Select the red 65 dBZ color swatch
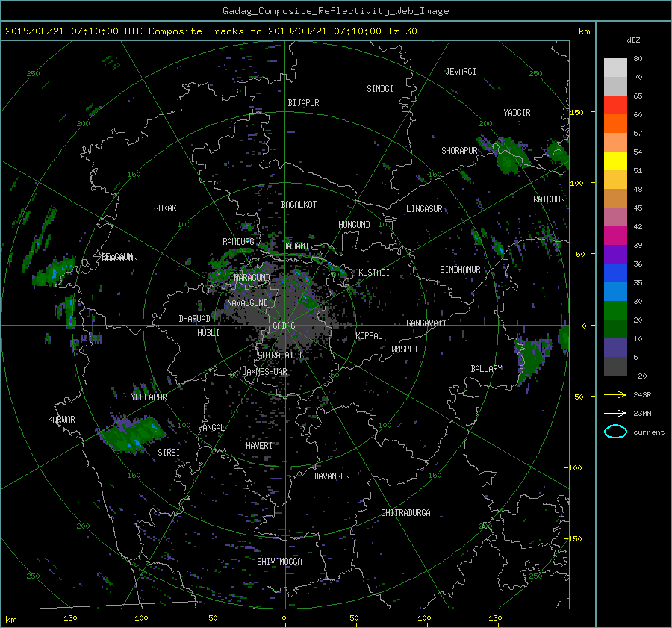This screenshot has width=672, height=628. 615,105
